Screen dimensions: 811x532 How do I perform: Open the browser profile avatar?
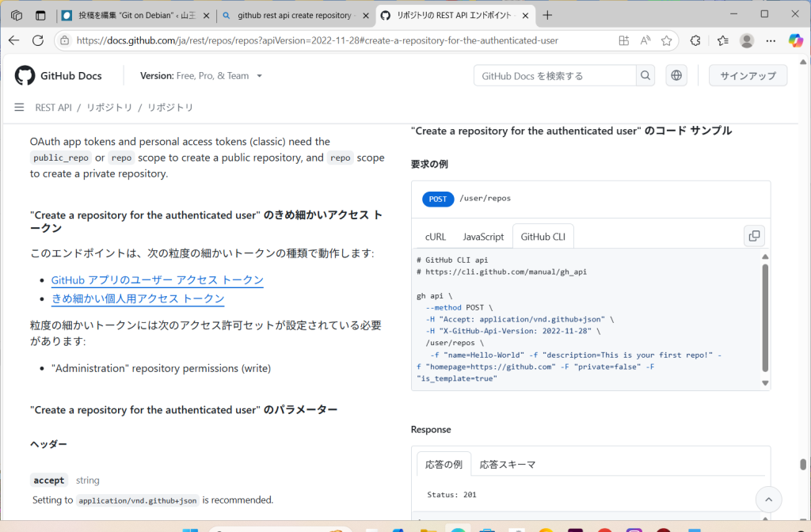click(746, 40)
